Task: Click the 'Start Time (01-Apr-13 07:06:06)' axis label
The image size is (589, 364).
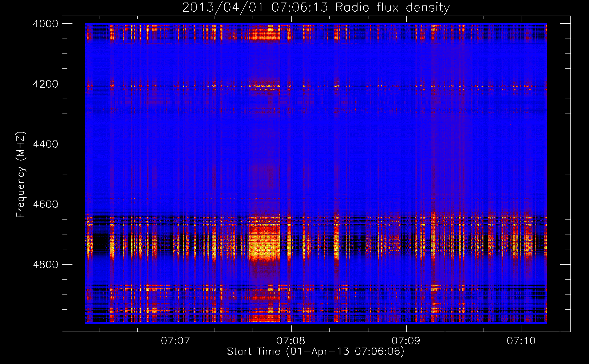Action: point(316,351)
